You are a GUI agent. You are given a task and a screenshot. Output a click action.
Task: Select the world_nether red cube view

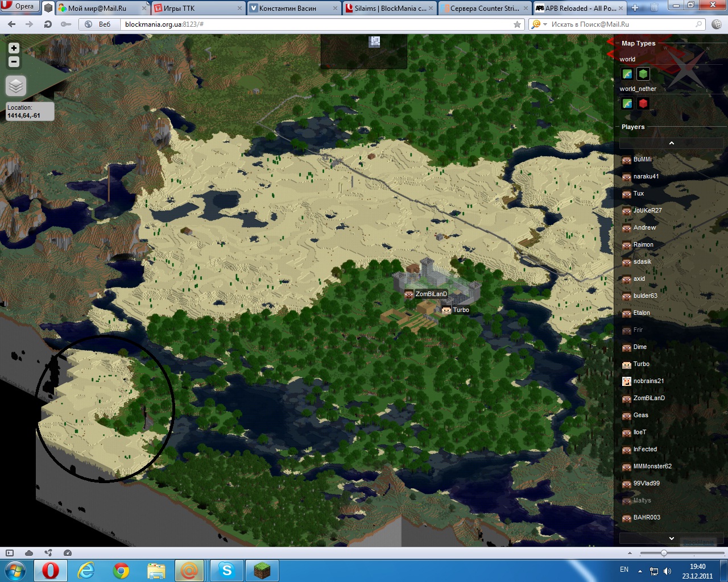643,103
